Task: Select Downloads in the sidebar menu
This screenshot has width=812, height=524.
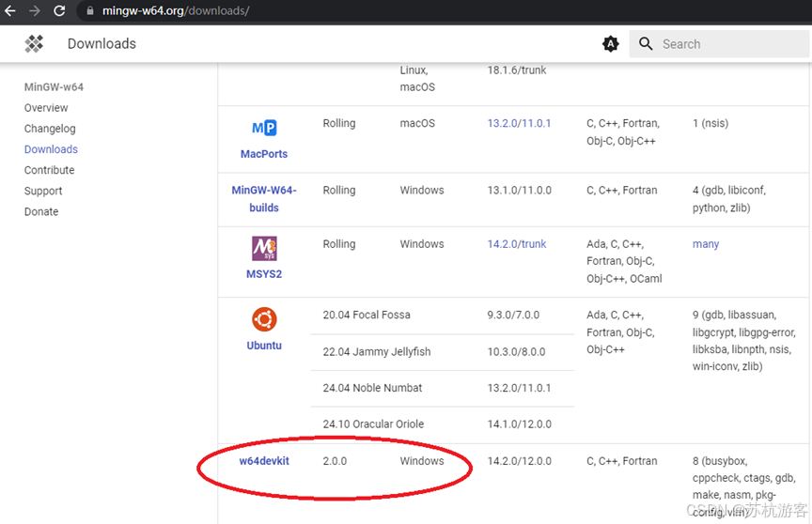Action: [x=51, y=149]
